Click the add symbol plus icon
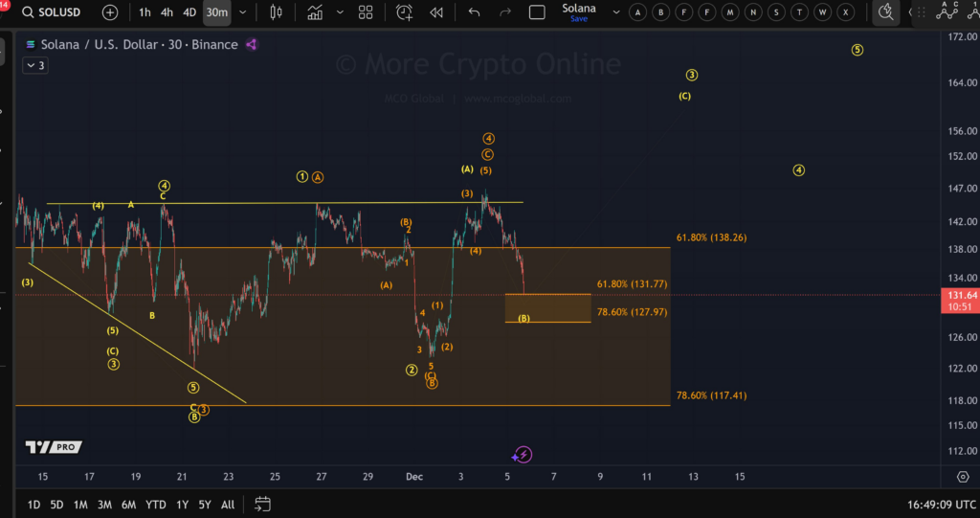 click(x=110, y=12)
